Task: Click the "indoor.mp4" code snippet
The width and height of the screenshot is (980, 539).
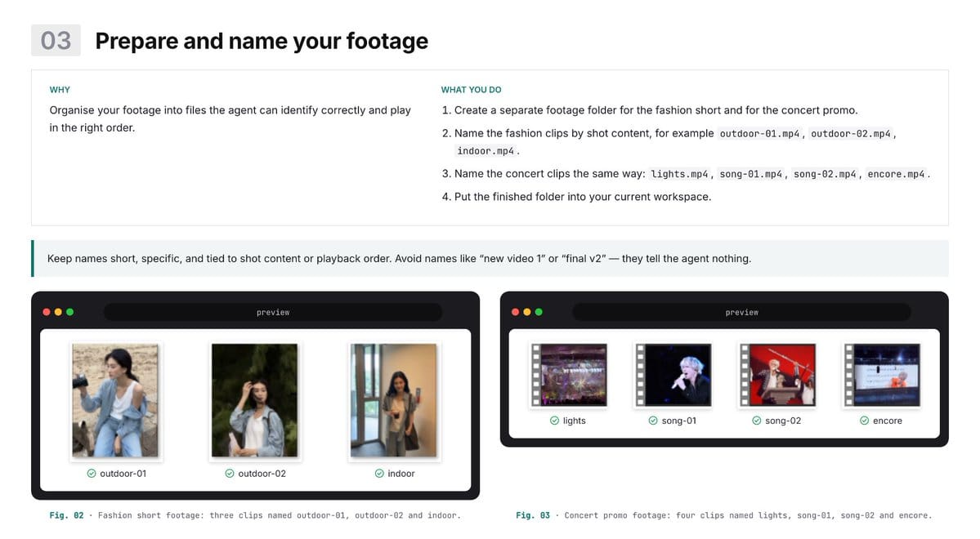Action: coord(486,151)
